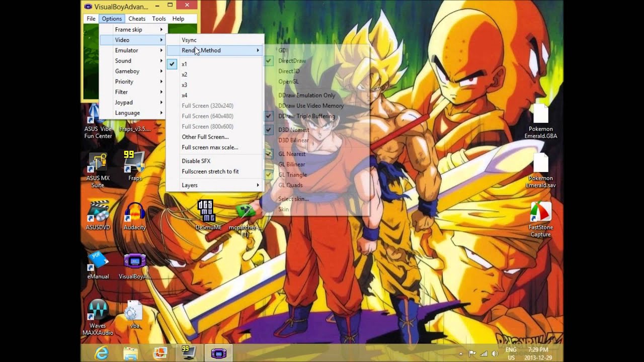Viewport: 644px width, 362px height.
Task: Expand the Language submenu
Action: point(132,113)
